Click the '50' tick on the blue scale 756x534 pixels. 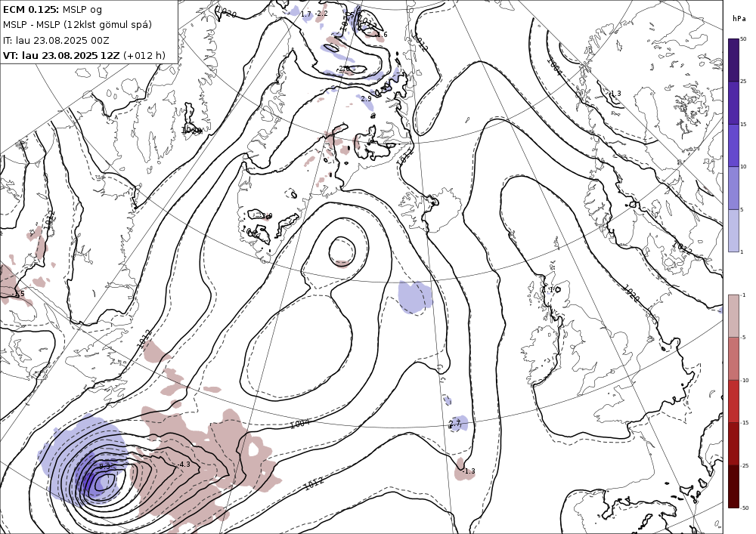click(x=743, y=39)
